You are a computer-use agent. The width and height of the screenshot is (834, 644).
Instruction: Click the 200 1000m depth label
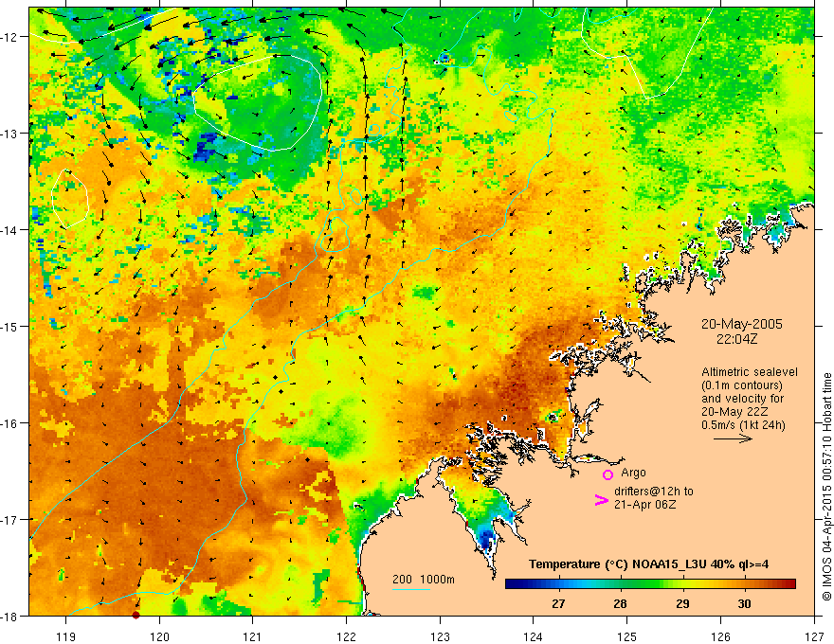(x=424, y=580)
